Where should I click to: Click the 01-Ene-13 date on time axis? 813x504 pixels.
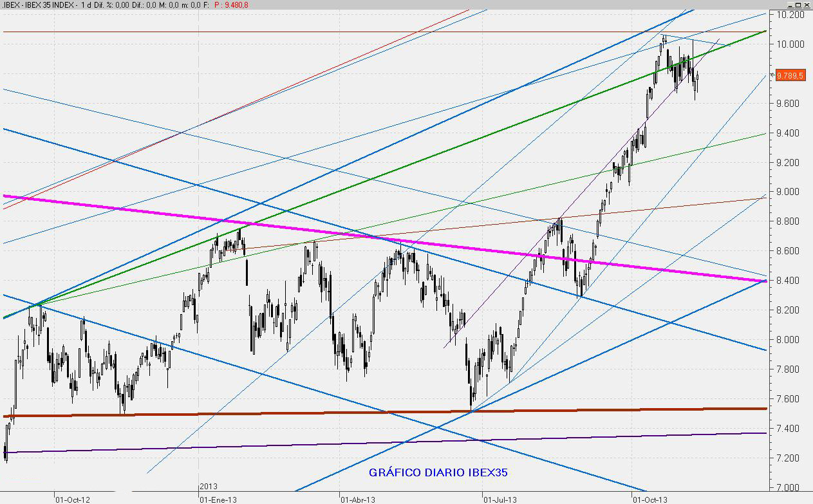[218, 499]
